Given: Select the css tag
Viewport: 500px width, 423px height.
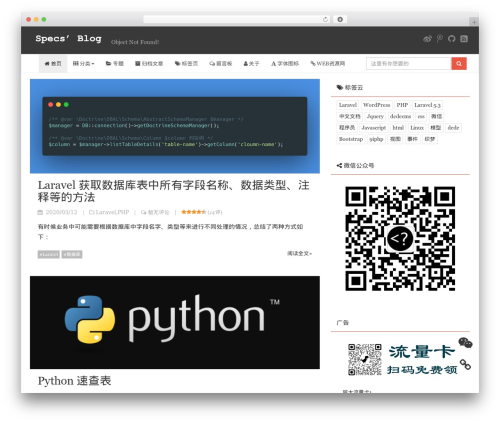Looking at the screenshot, I should 421,116.
